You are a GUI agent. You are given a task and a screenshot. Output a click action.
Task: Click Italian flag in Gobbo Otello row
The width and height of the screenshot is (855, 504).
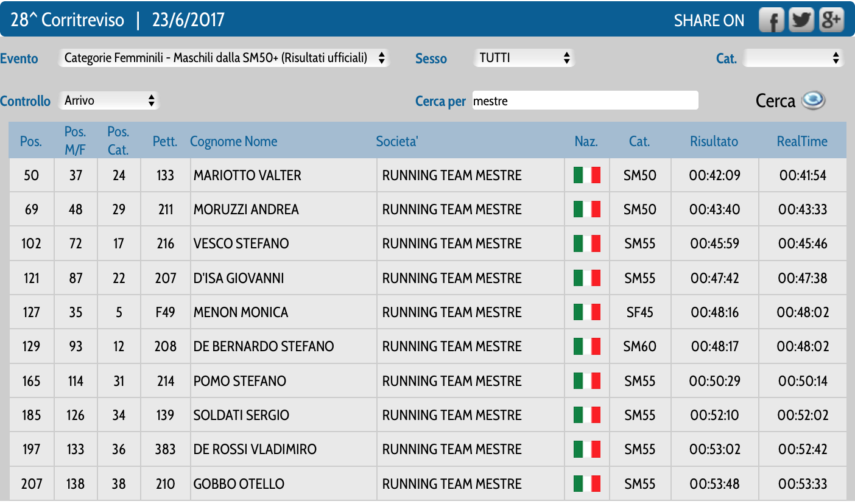pos(586,484)
